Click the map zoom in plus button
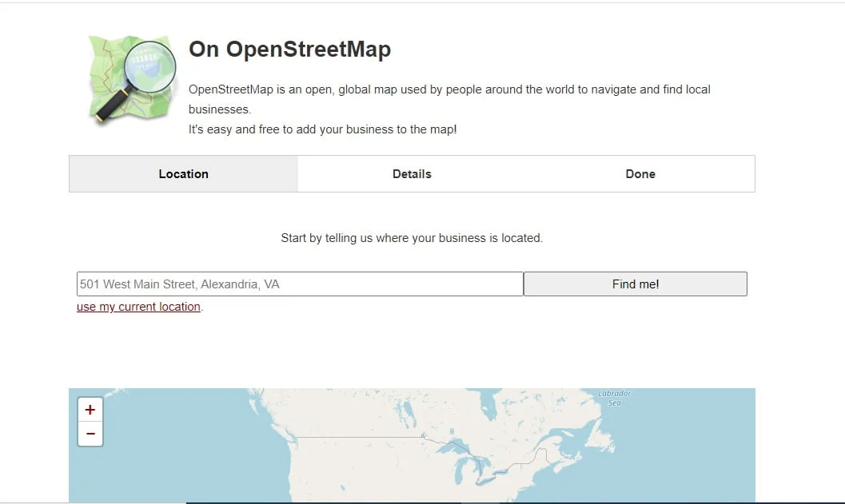The height and width of the screenshot is (504, 845). 90,410
